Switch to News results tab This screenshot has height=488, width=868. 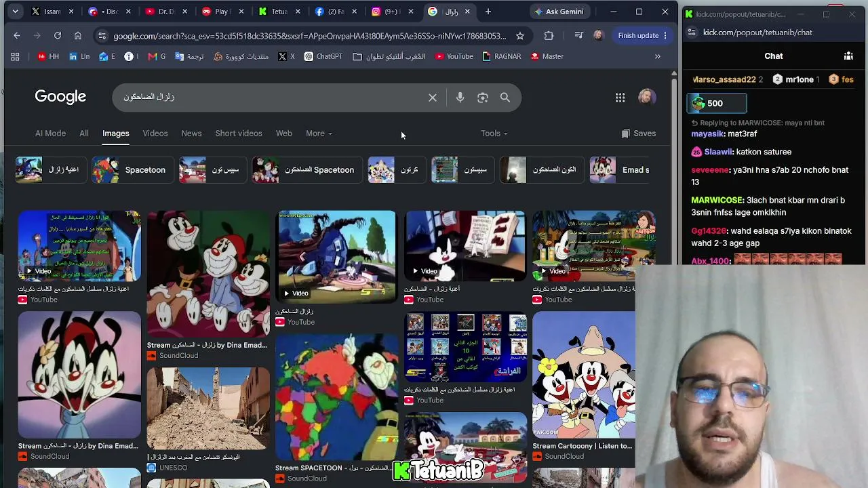pyautogui.click(x=191, y=134)
